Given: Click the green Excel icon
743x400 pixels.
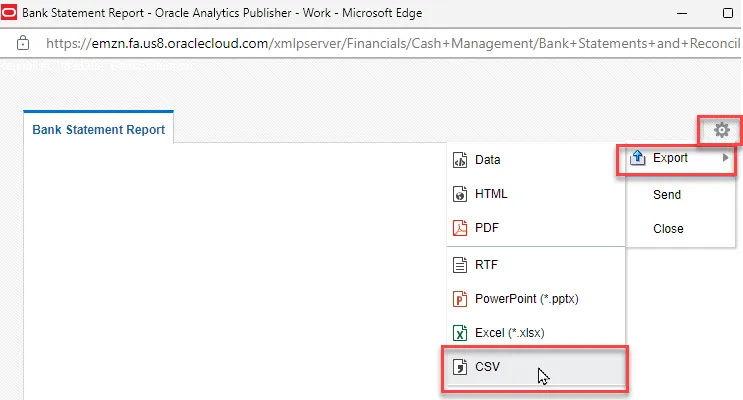Looking at the screenshot, I should coord(460,333).
